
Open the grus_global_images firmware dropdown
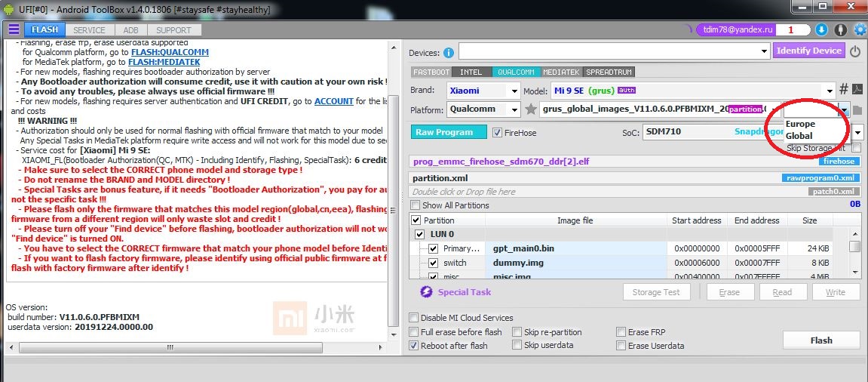[x=659, y=109]
